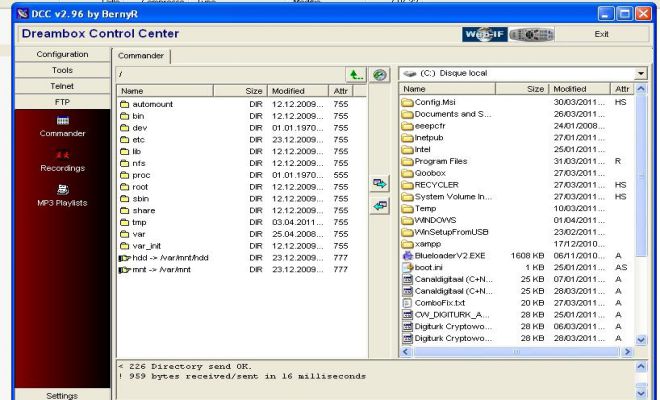This screenshot has width=660, height=400.
Task: Click the DCC title bar app icon
Action: (23, 14)
